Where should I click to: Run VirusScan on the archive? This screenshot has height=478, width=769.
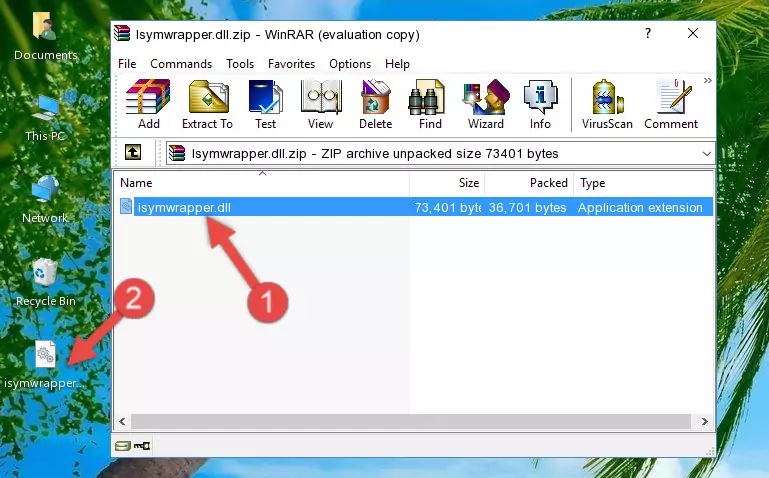pyautogui.click(x=607, y=104)
